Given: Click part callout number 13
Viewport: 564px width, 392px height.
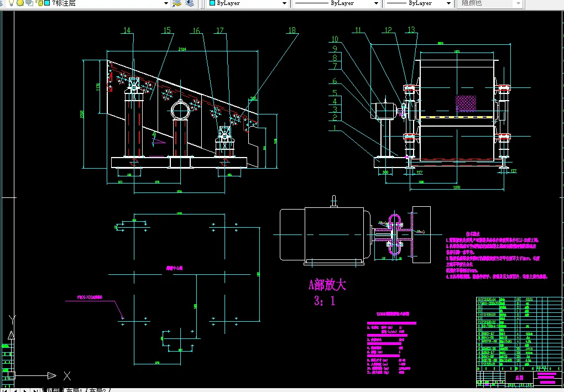Looking at the screenshot, I should tap(411, 29).
